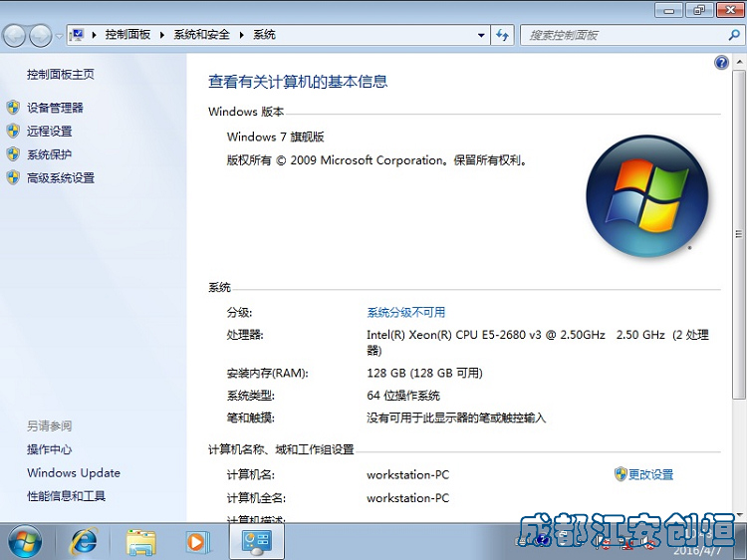Click workstation-PC next to 计算机全名
This screenshot has width=747, height=560.
click(407, 498)
